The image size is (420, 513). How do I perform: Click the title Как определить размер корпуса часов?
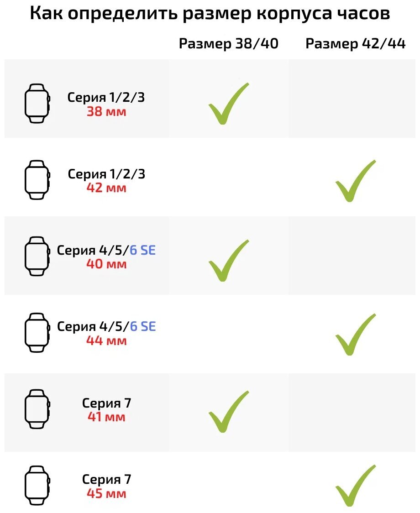210,14
